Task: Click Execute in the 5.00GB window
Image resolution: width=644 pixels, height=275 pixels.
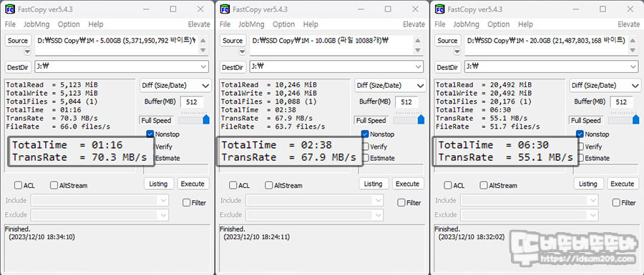Action: 193,184
